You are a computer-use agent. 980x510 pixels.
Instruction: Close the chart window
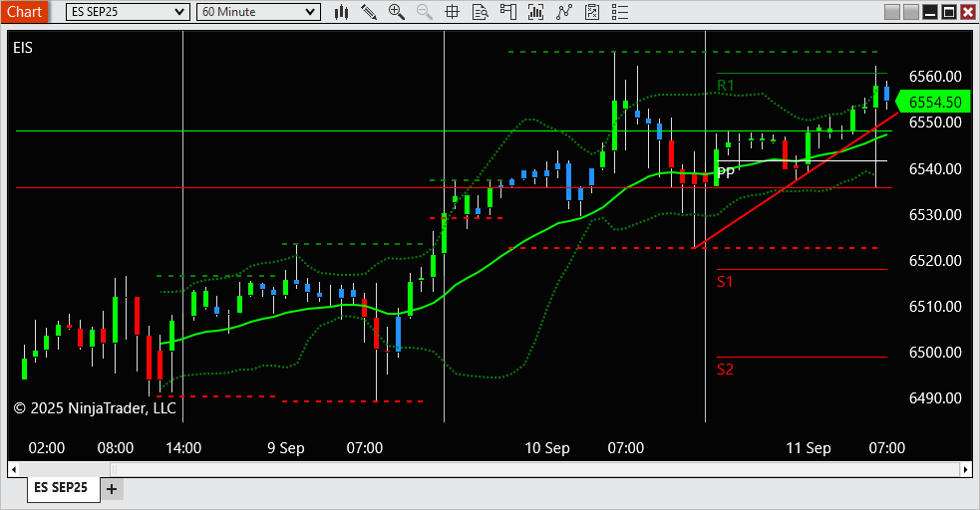pyautogui.click(x=967, y=12)
